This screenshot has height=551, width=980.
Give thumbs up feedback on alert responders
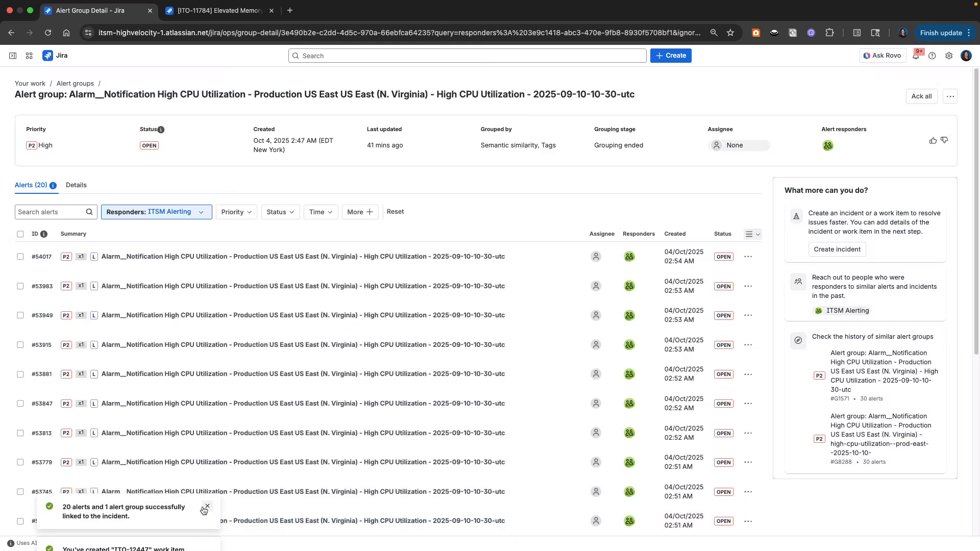click(933, 140)
